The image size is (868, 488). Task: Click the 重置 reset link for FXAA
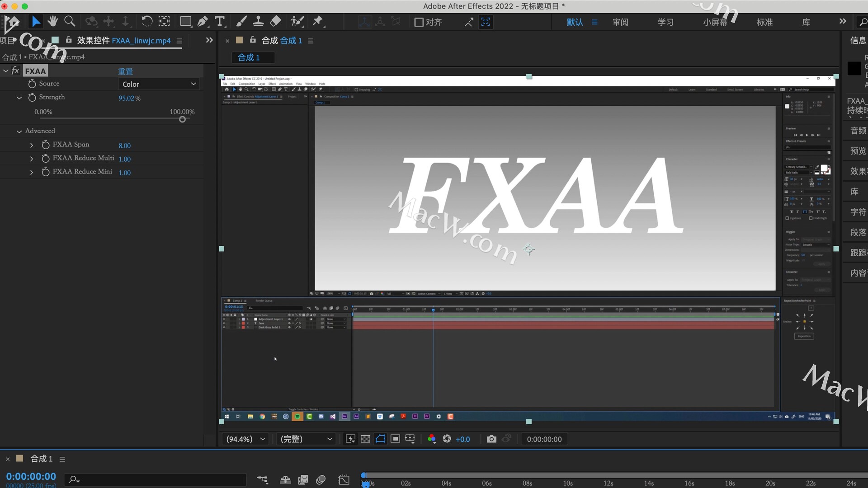point(126,71)
